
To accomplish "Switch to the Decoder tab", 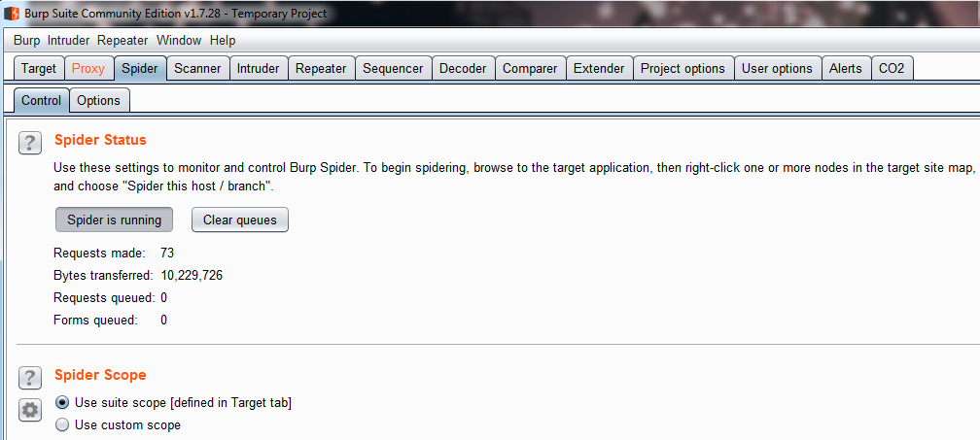I will [463, 69].
